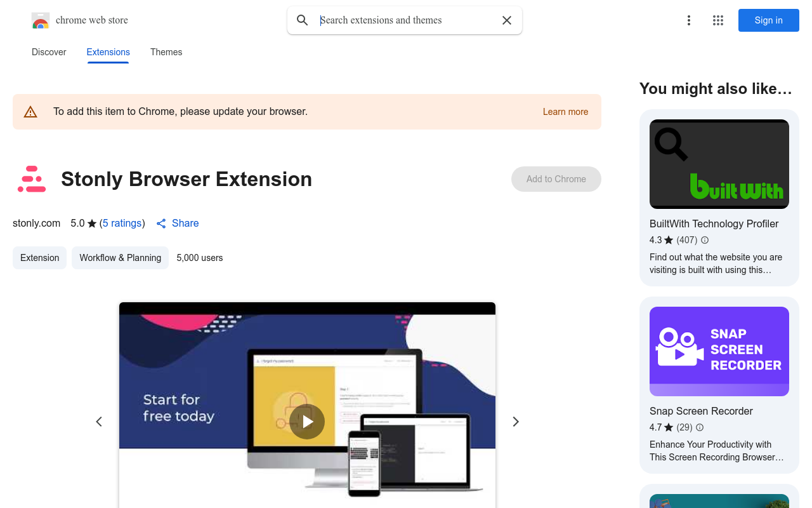The image size is (812, 508).
Task: Click the Share icon
Action: (x=161, y=224)
